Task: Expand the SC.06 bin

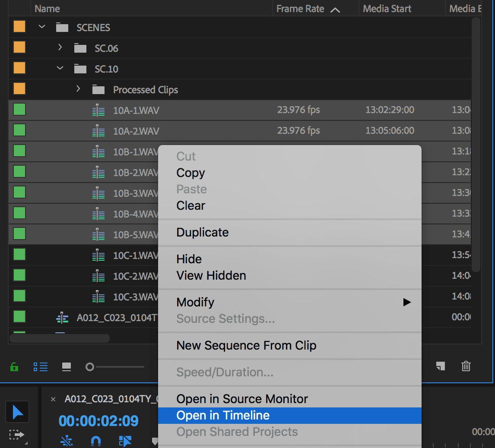Action: [60, 48]
